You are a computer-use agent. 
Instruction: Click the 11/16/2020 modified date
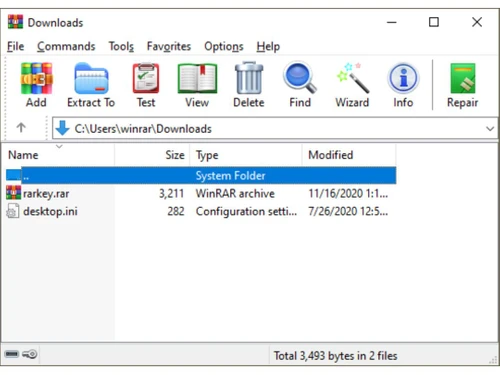(348, 194)
